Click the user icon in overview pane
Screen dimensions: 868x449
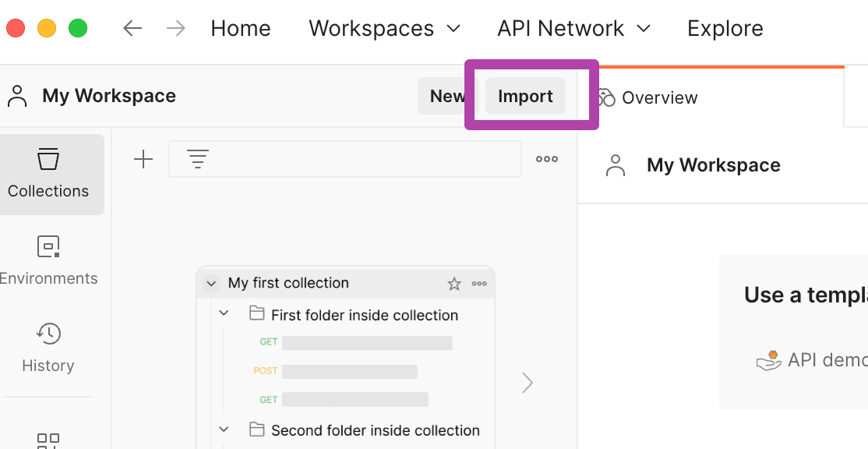click(x=615, y=165)
